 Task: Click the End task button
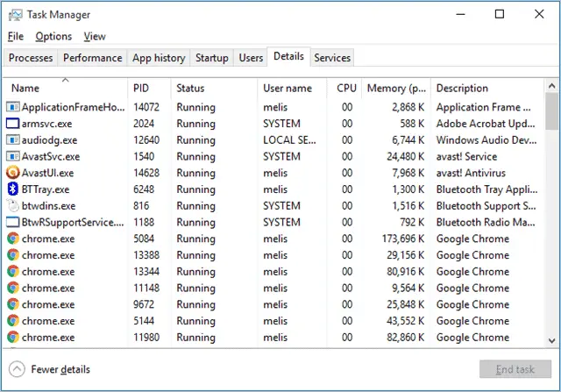[515, 369]
